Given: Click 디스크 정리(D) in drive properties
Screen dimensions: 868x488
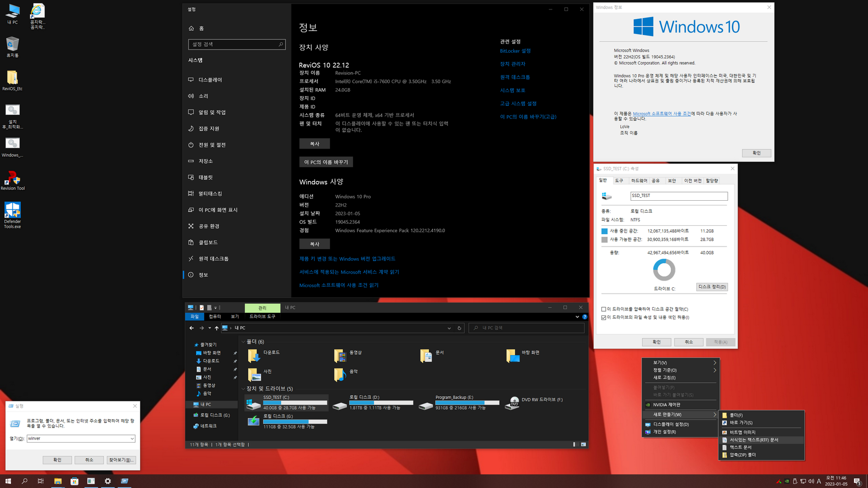Looking at the screenshot, I should [x=712, y=287].
